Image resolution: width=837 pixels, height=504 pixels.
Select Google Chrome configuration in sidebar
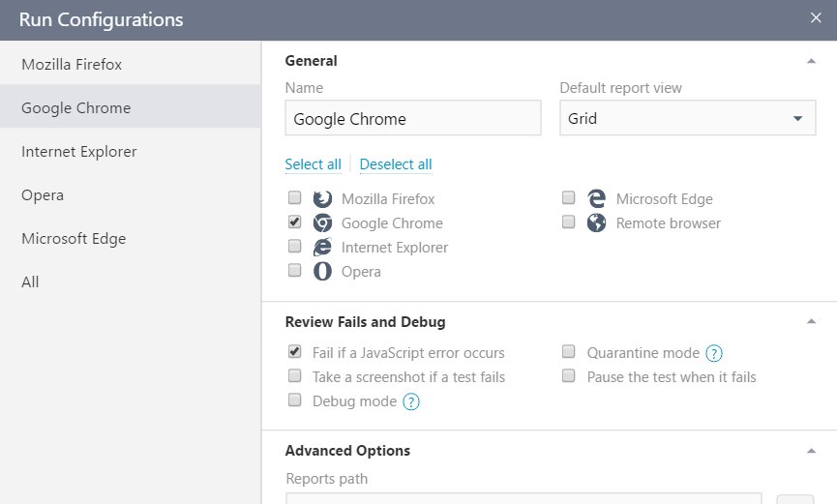131,107
